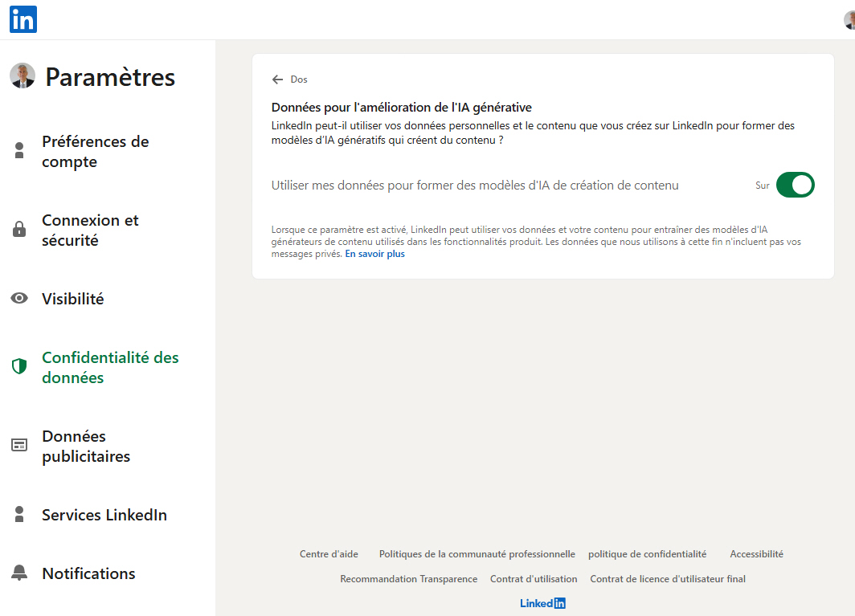Click the profile avatar beside Paramètres
This screenshot has width=855, height=616.
pos(22,76)
